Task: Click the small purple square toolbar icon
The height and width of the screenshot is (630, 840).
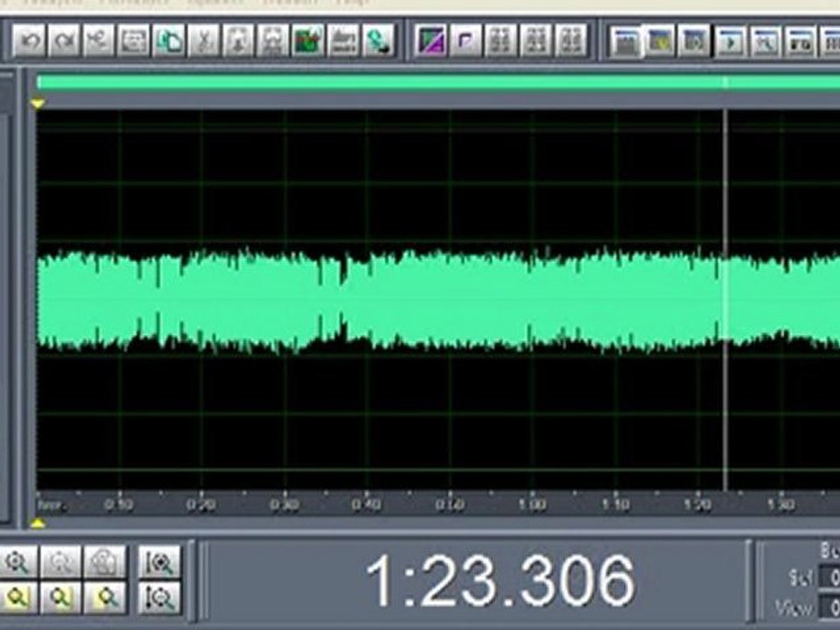Action: coord(466,41)
